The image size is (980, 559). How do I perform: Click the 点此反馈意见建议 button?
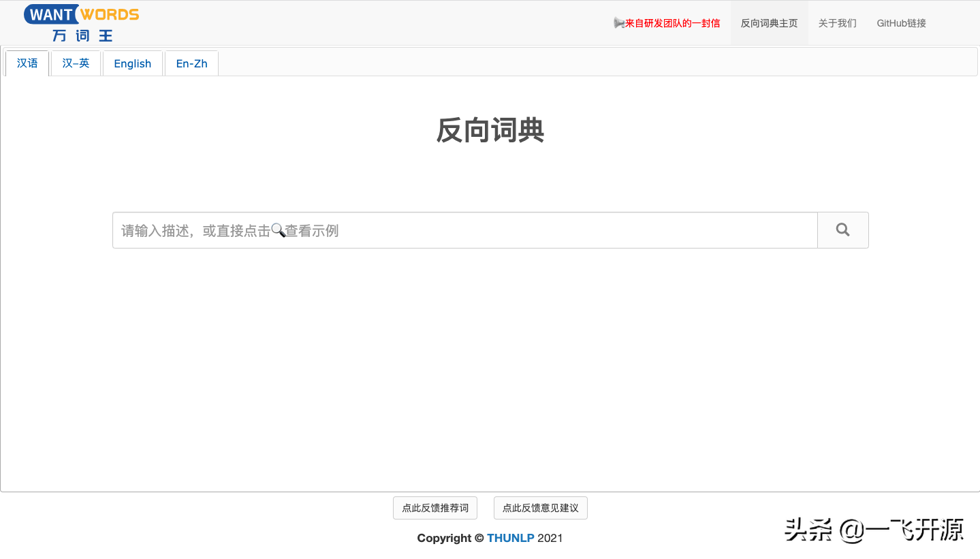(540, 507)
